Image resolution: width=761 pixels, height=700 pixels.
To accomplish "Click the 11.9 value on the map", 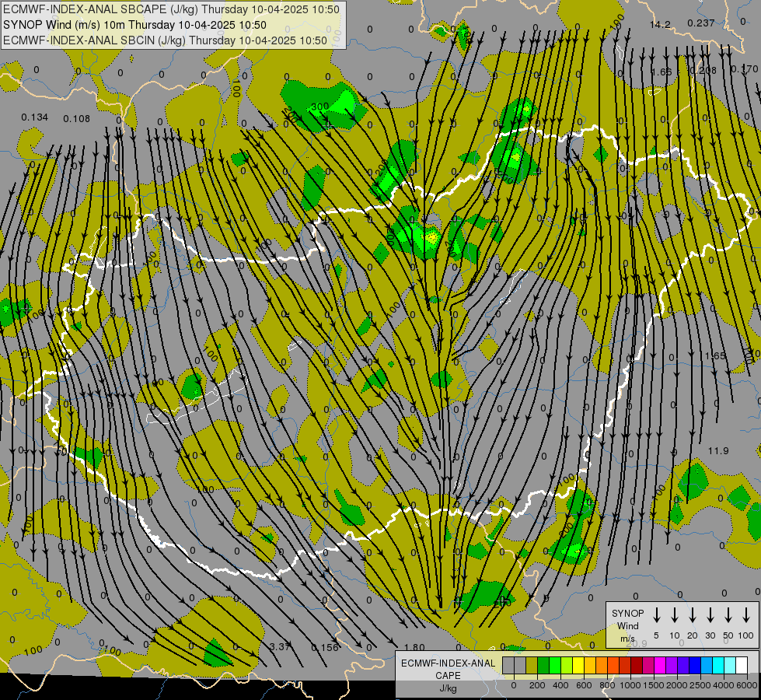I will click(x=718, y=451).
